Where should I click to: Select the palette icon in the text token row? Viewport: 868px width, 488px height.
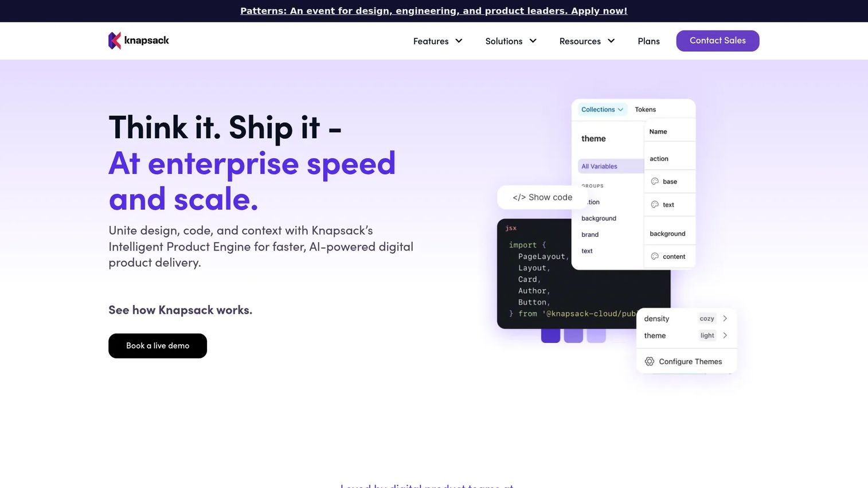[x=655, y=205]
